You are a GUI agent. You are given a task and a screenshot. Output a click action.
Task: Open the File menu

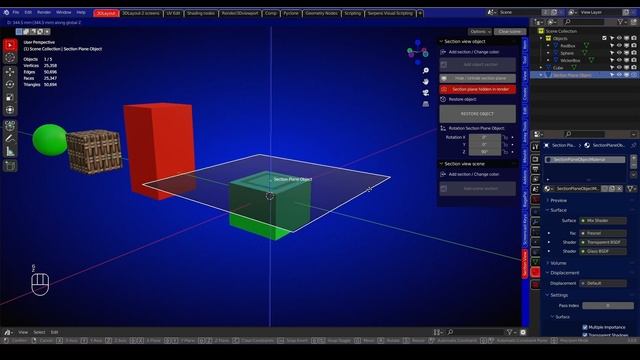(x=16, y=13)
